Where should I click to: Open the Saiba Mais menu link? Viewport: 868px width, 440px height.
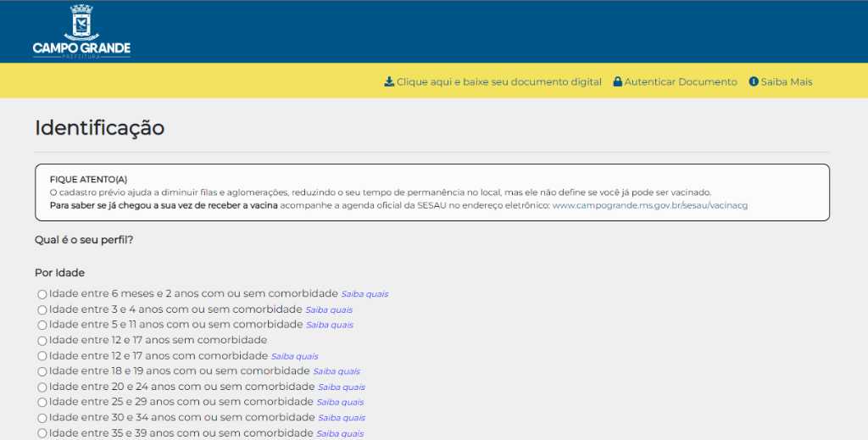pos(787,82)
